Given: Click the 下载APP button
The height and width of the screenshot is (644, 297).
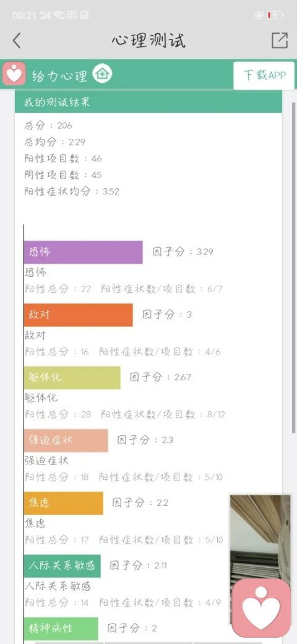Looking at the screenshot, I should click(264, 75).
